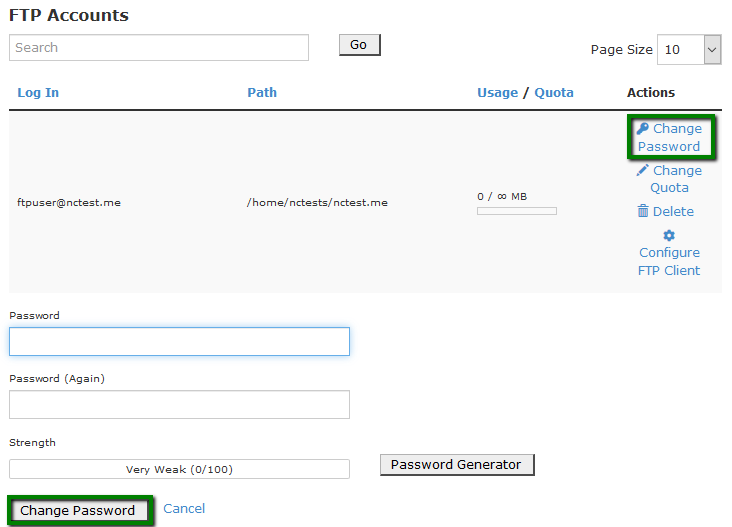
Task: Click the Actions column header
Action: pos(651,92)
